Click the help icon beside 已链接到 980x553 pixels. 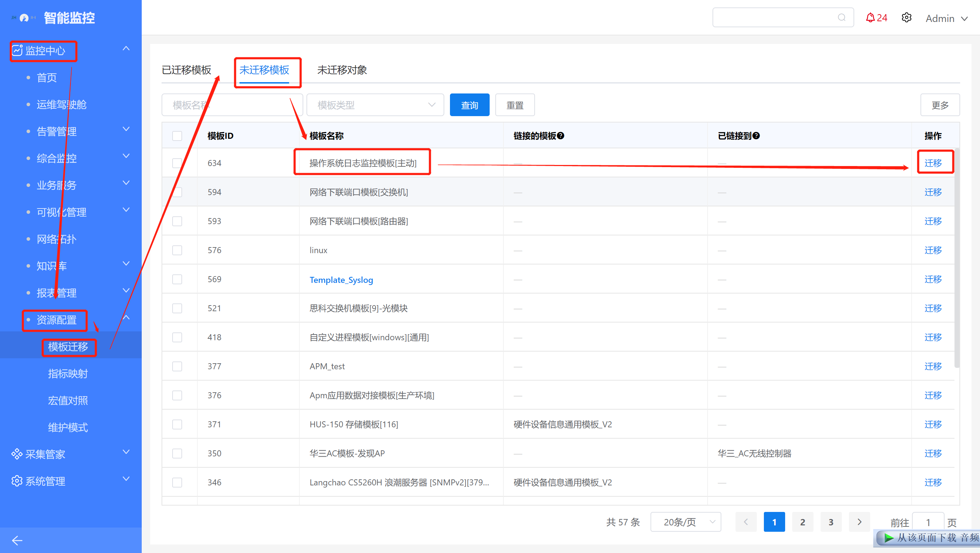[756, 136]
